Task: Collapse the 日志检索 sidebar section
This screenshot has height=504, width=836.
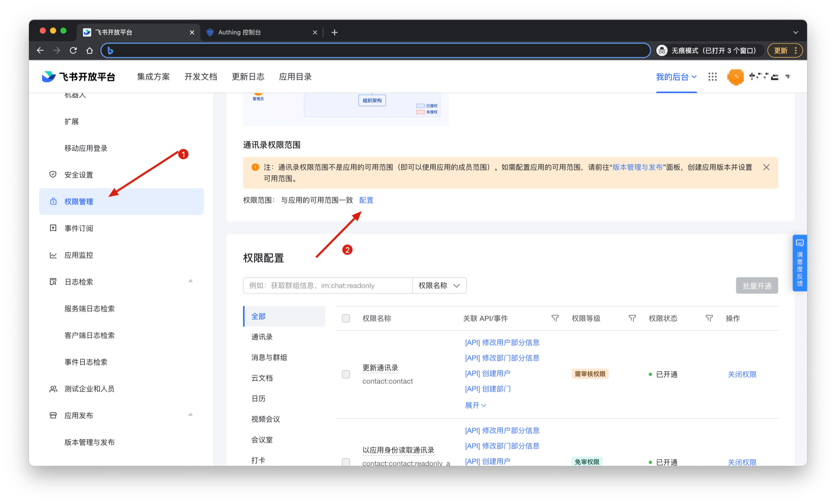Action: click(190, 281)
